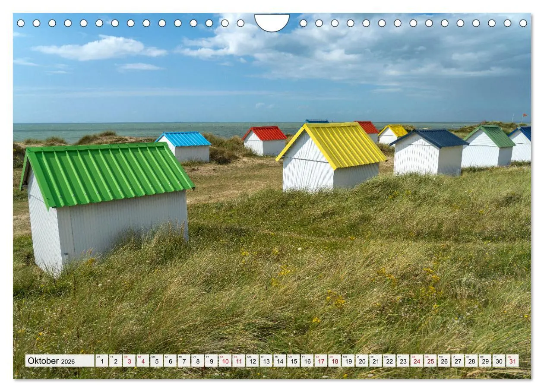Select day 26 in the date strip
The image size is (544, 392).
[444, 361]
